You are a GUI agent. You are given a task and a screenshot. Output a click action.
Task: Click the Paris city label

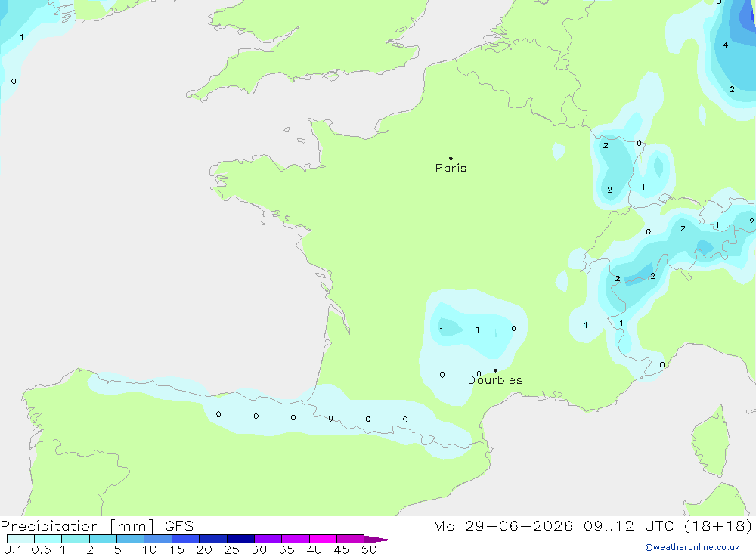coord(451,168)
